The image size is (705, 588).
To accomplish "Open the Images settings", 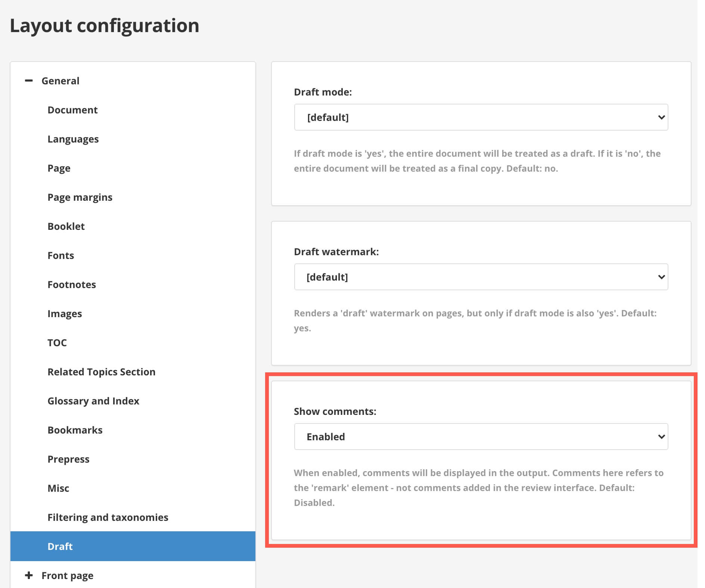I will point(65,314).
